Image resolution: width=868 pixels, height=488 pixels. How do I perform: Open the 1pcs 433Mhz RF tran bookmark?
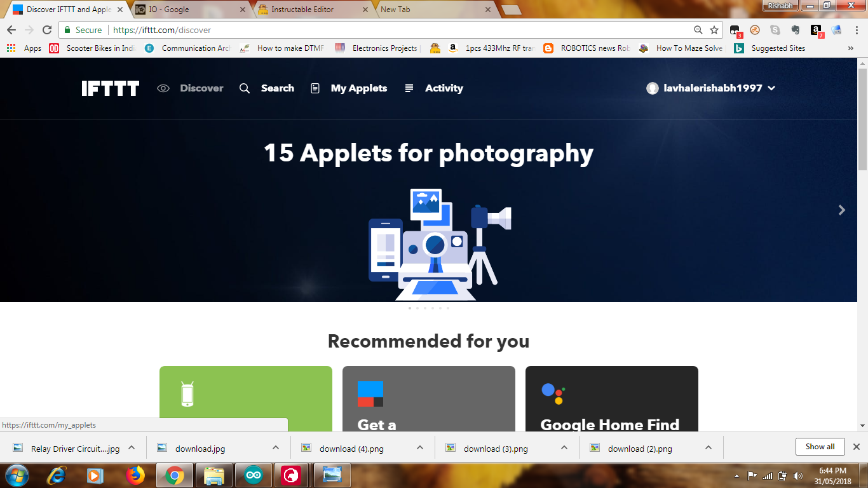pos(491,48)
